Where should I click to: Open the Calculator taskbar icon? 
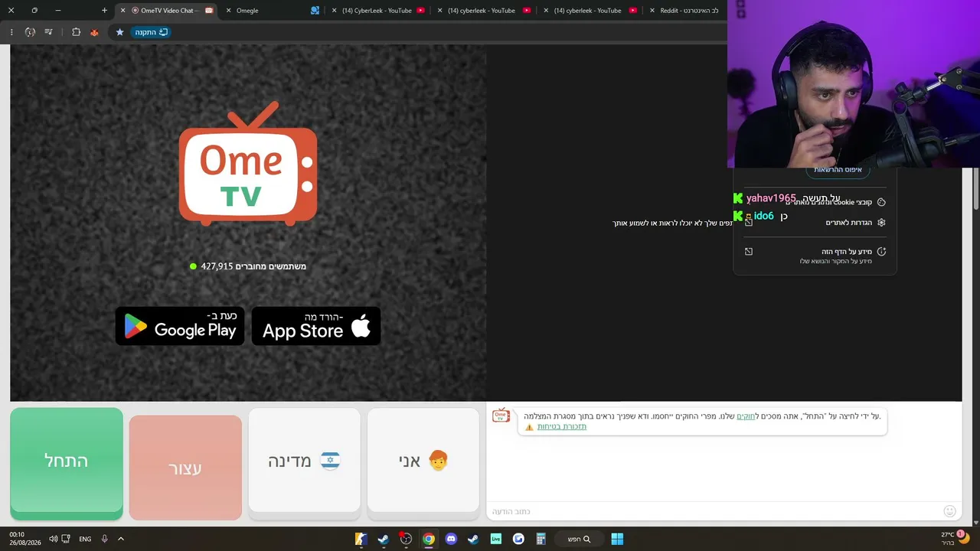tap(541, 539)
